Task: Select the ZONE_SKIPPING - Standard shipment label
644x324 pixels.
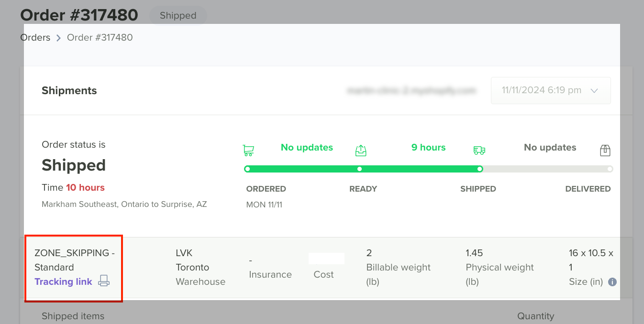Action: point(75,260)
